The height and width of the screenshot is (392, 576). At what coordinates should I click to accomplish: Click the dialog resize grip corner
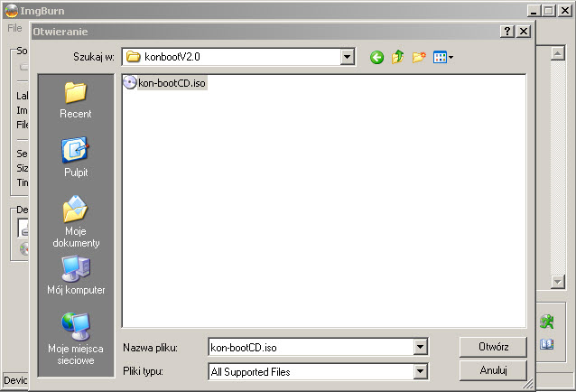pos(529,384)
